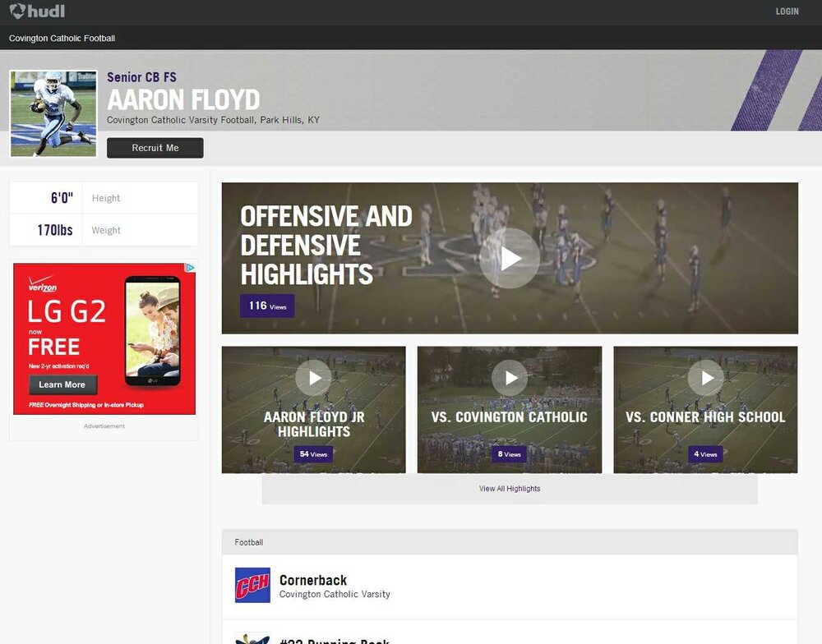822x644 pixels.
Task: Click the Aaron Floyd name heading
Action: click(x=183, y=99)
